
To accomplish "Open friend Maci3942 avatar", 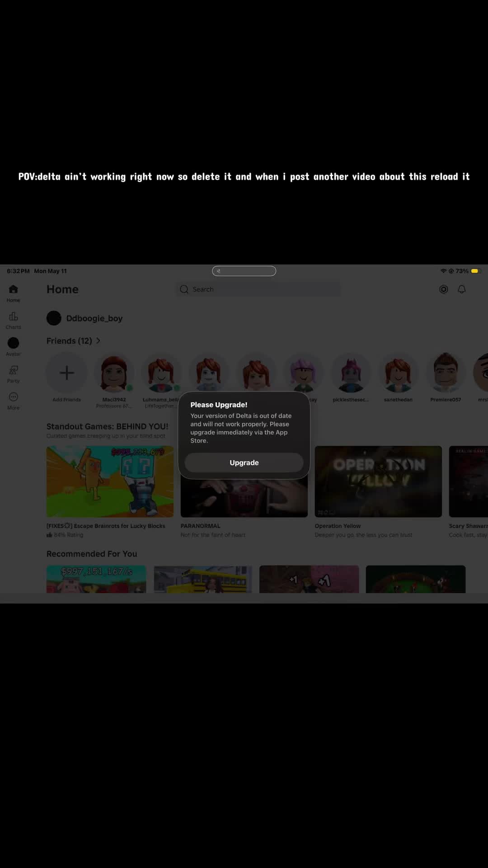I will point(114,373).
